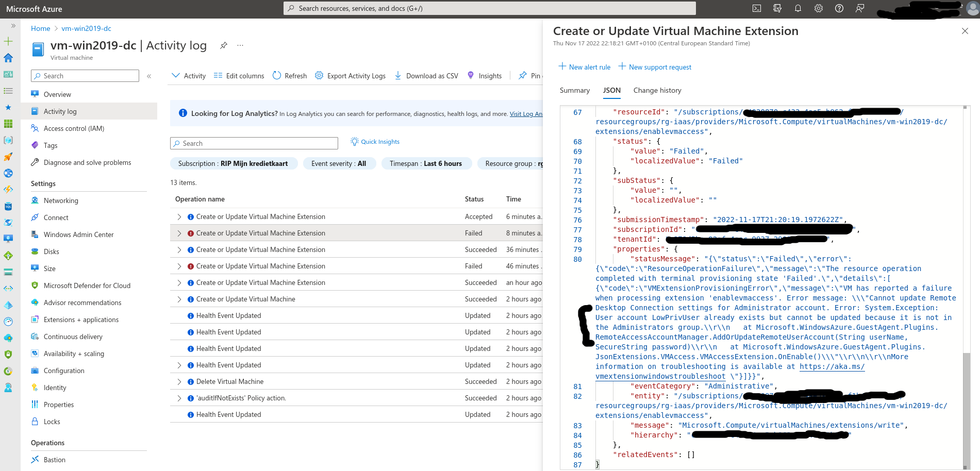
Task: Open the Subscription filter pill
Action: click(234, 163)
